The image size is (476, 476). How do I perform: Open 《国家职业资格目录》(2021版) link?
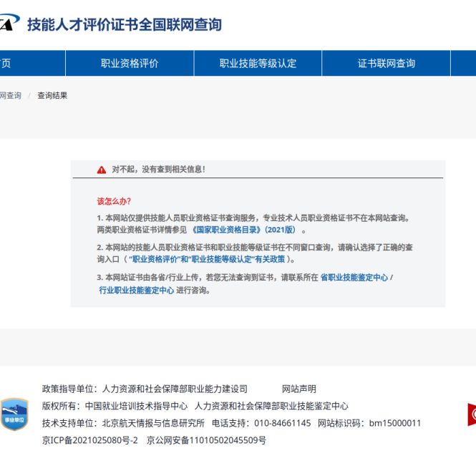[244, 230]
